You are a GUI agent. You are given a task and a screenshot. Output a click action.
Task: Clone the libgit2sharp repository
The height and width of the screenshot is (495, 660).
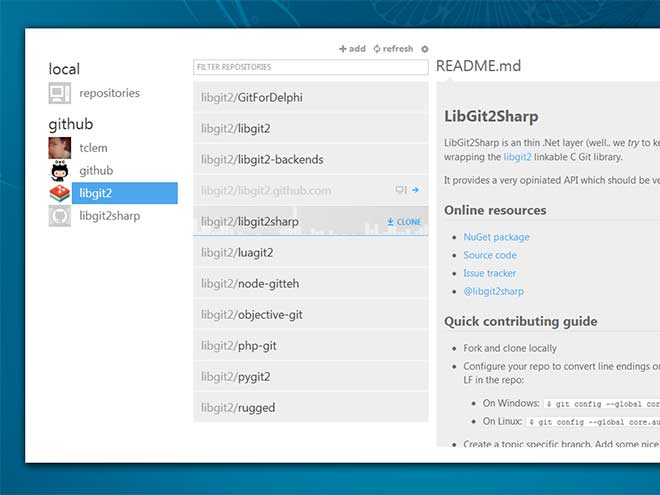tap(404, 222)
